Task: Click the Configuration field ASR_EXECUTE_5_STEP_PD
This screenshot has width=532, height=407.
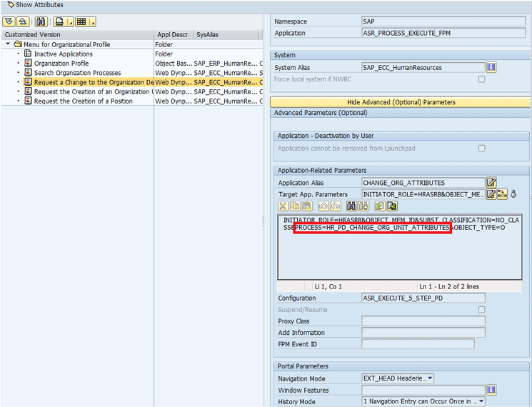Action: click(423, 298)
